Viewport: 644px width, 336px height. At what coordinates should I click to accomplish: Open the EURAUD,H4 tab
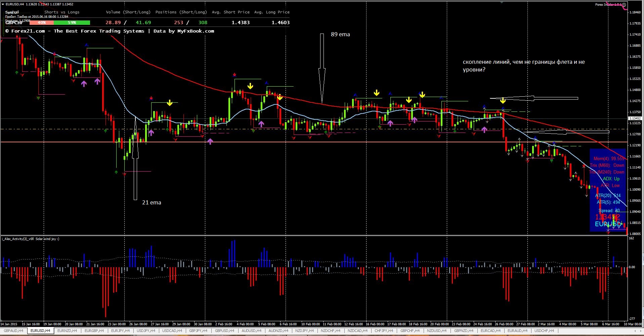517,331
